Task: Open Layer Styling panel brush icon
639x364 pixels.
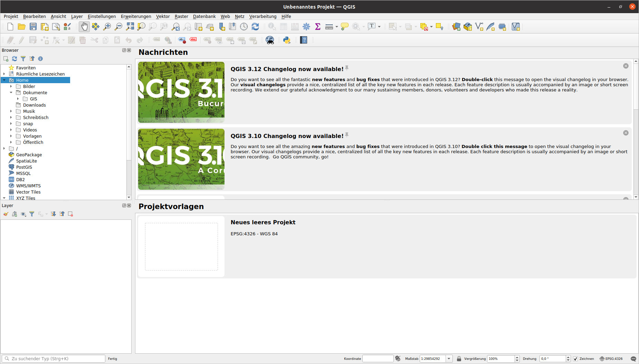Action: click(6, 214)
